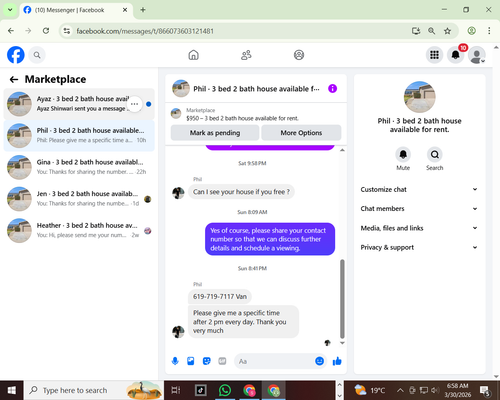This screenshot has width=500, height=400.
Task: Open the emoji picker smiley
Action: (x=319, y=361)
